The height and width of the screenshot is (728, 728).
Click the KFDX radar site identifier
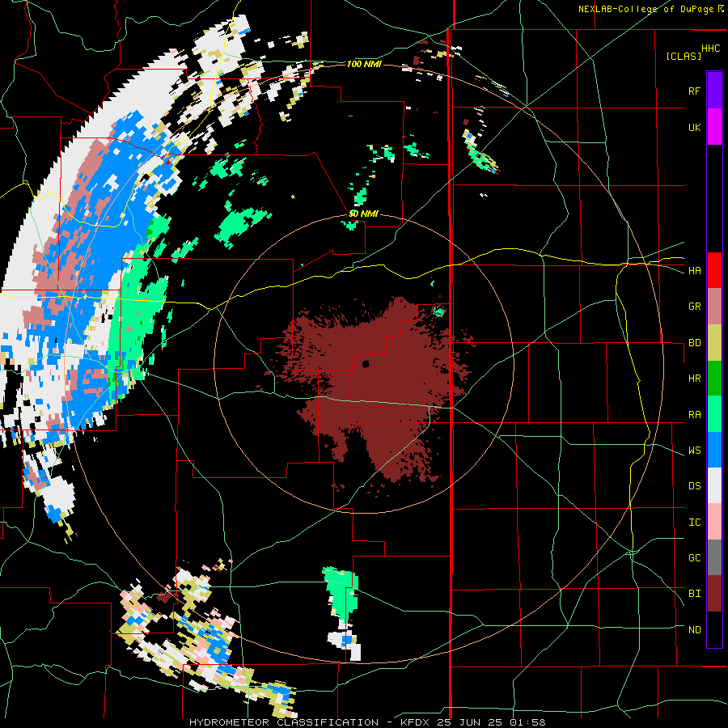point(416,722)
